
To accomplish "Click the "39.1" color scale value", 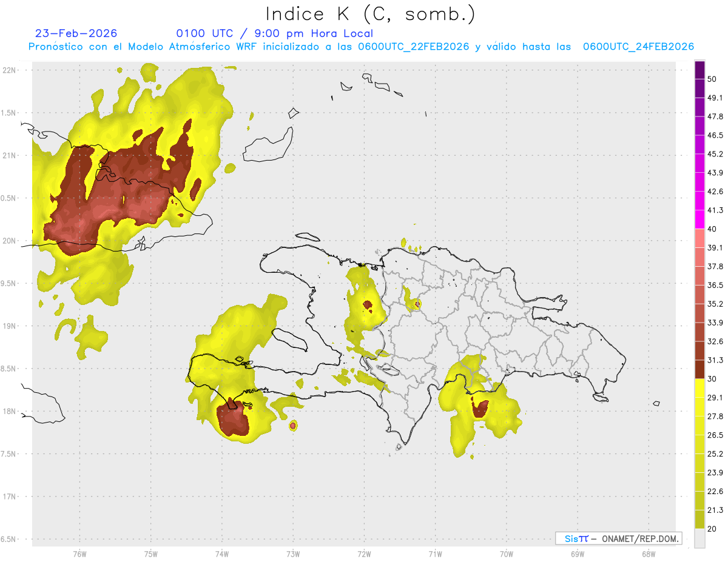I will click(715, 247).
